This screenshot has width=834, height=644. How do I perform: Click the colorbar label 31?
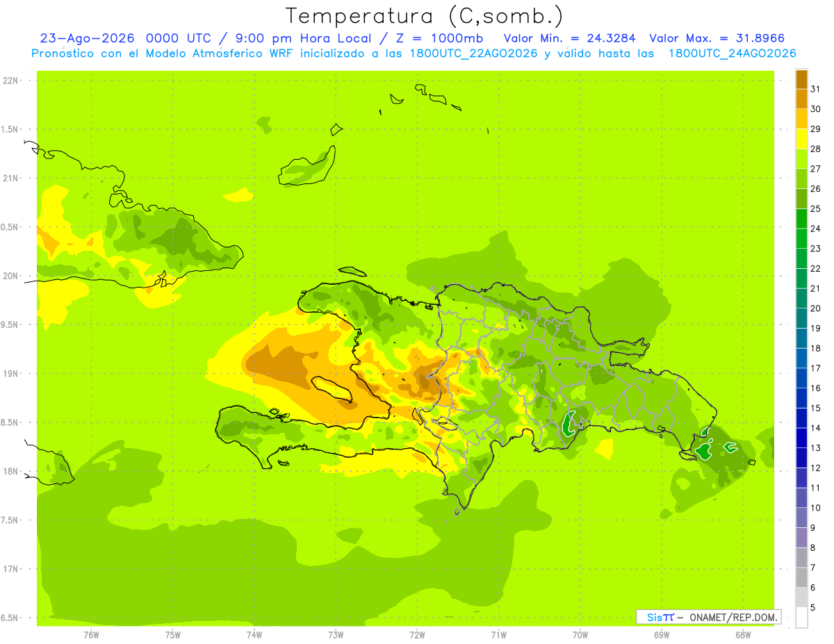pyautogui.click(x=816, y=89)
